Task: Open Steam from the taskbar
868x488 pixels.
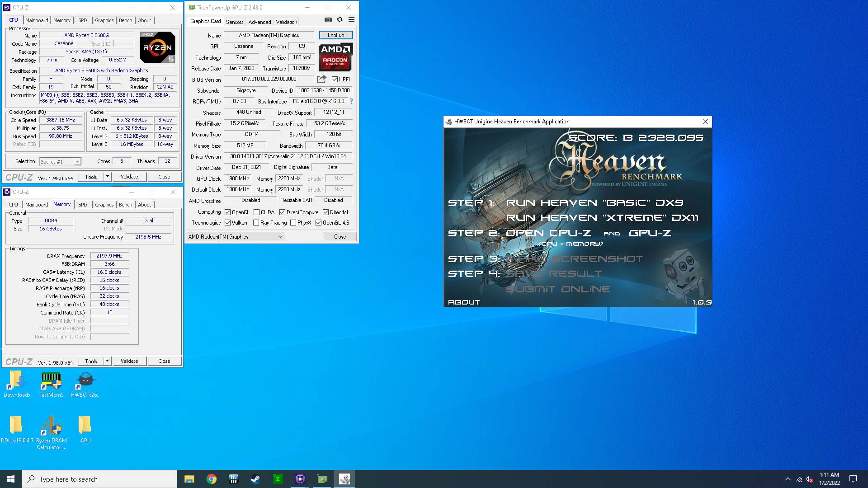Action: pyautogui.click(x=255, y=479)
